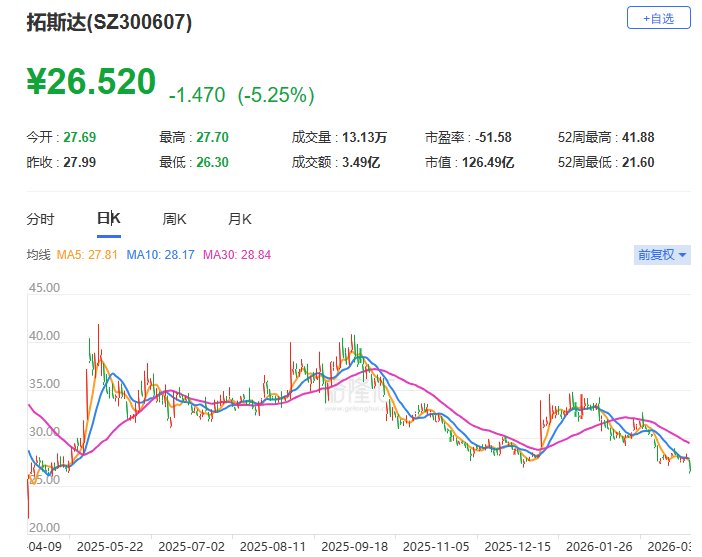Viewport: 702px width, 557px height.
Task: Click the 拓斯达(SZ300607) stock title
Action: [110, 21]
